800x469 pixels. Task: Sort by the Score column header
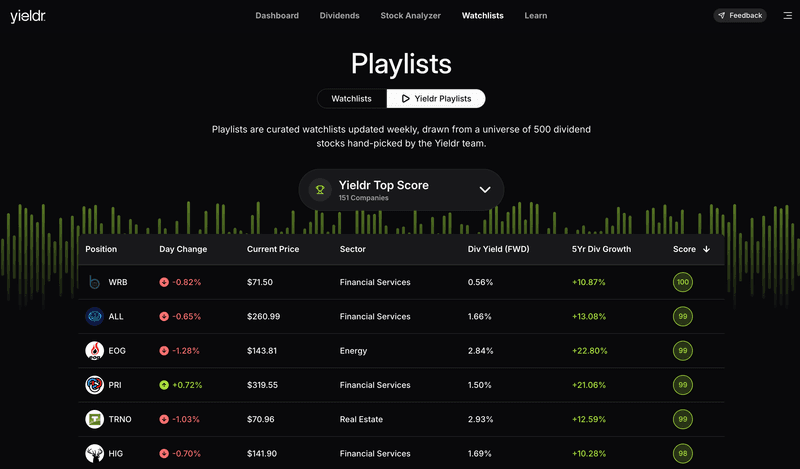coord(684,249)
